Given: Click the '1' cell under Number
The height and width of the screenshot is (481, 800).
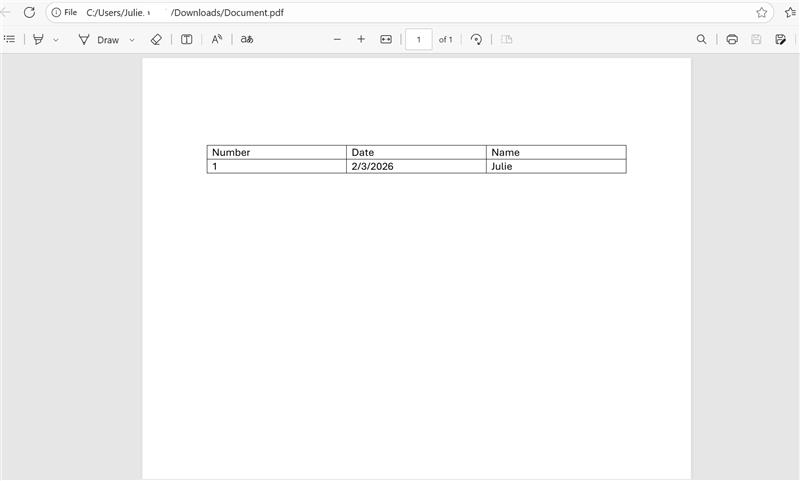Looking at the screenshot, I should point(277,166).
